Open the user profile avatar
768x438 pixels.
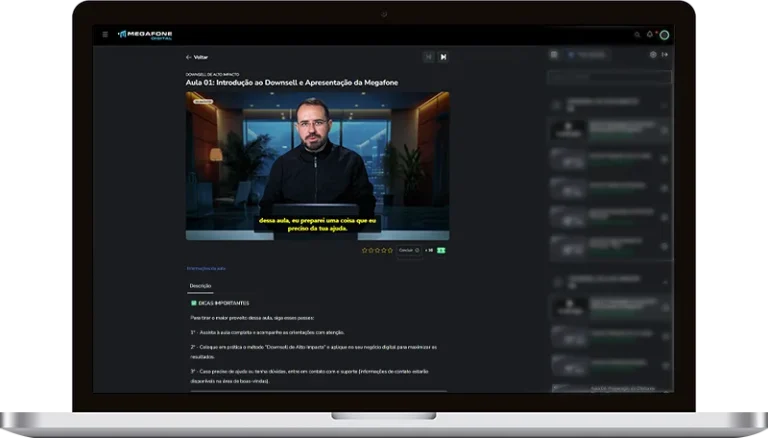tap(663, 35)
